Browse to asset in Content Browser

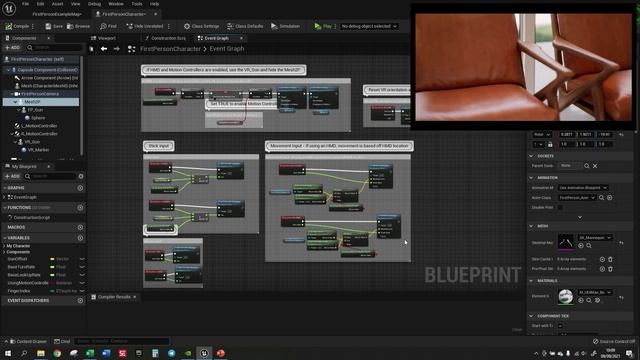tap(78, 26)
